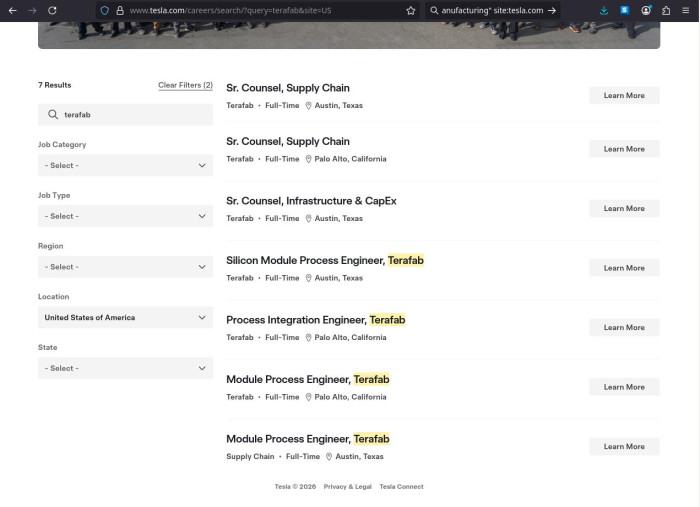This screenshot has width=700, height=507.
Task: Expand the Job Category dropdown
Action: (125, 165)
